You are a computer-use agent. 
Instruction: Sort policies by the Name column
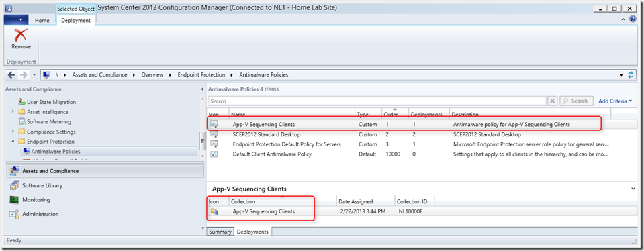click(292, 114)
